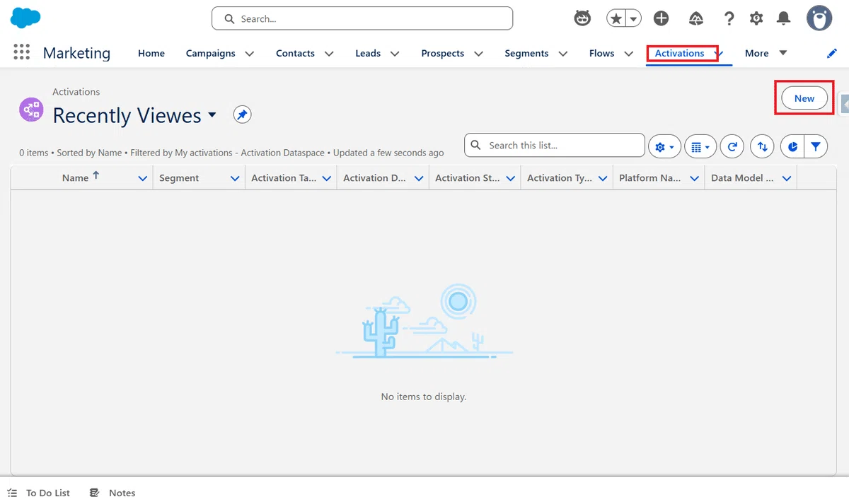The image size is (849, 504).
Task: Open the favorites list dropdown arrow
Action: (x=634, y=19)
